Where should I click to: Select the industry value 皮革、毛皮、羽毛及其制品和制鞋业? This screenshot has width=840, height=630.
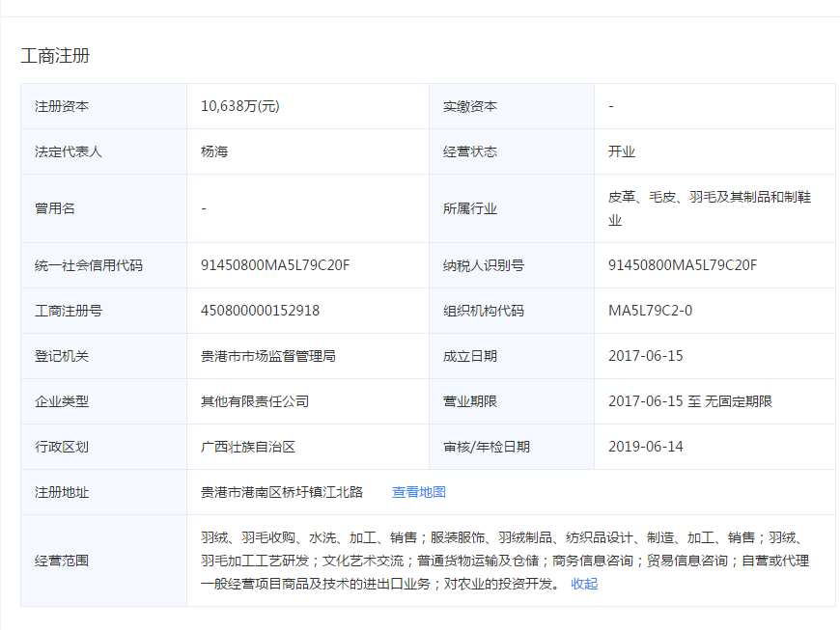pyautogui.click(x=710, y=208)
